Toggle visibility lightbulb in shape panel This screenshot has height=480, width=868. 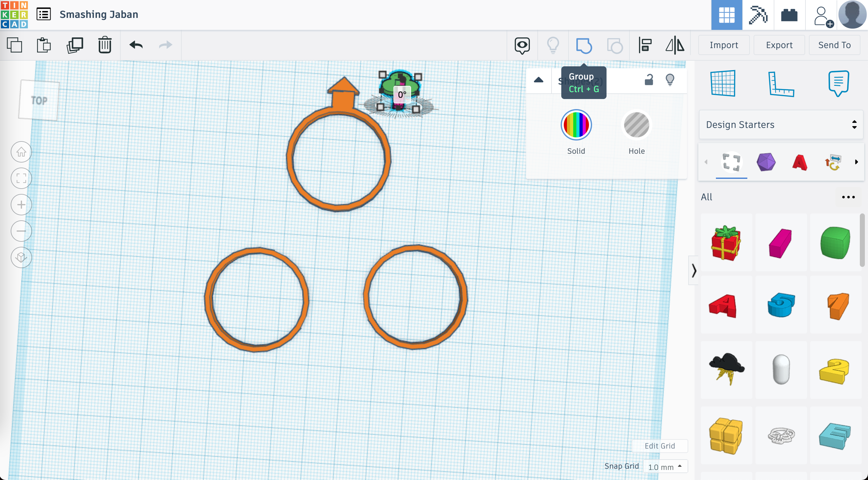[670, 80]
